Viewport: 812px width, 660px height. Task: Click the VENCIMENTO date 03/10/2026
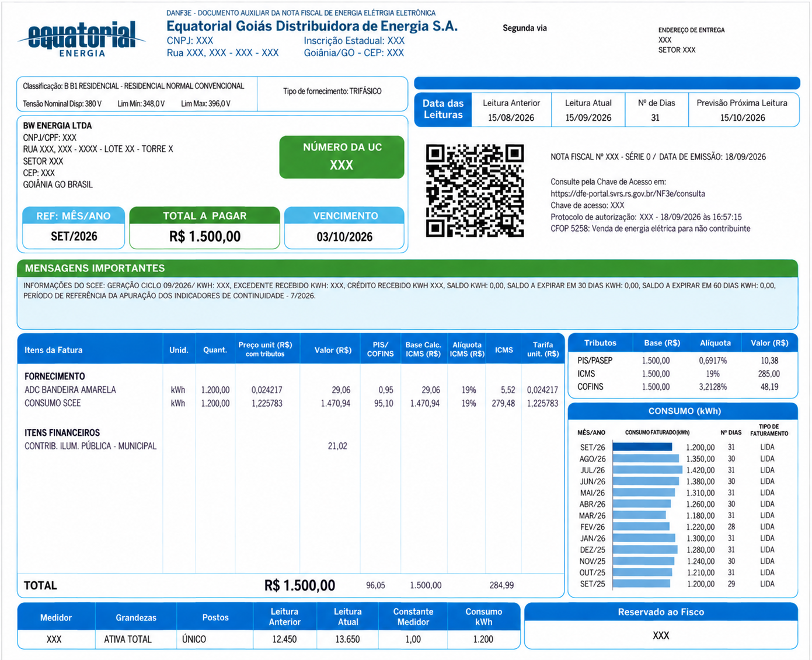coord(344,237)
